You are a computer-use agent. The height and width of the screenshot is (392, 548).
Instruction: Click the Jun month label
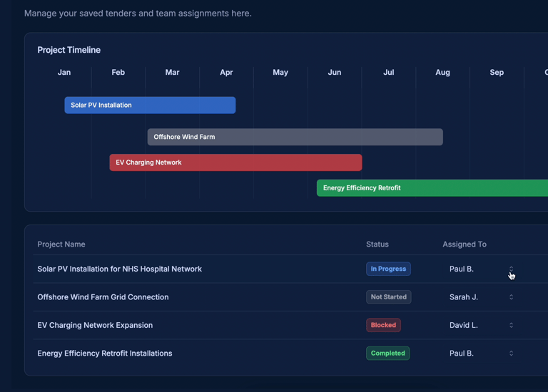tap(335, 72)
